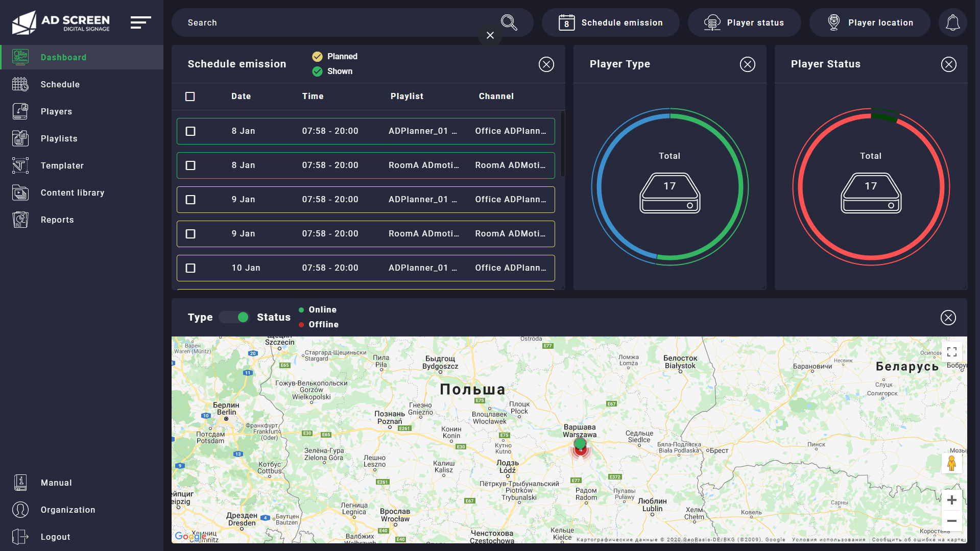
Task: Enter fullscreen map view
Action: 951,352
